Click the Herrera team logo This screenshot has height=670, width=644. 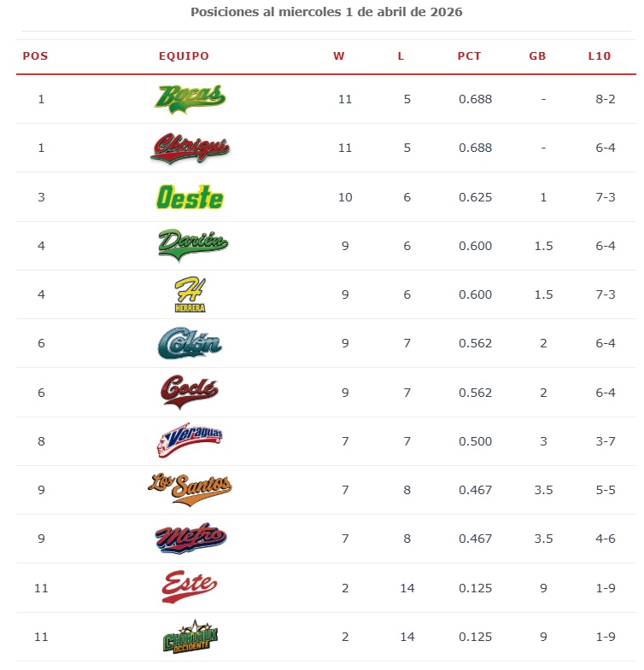point(190,295)
